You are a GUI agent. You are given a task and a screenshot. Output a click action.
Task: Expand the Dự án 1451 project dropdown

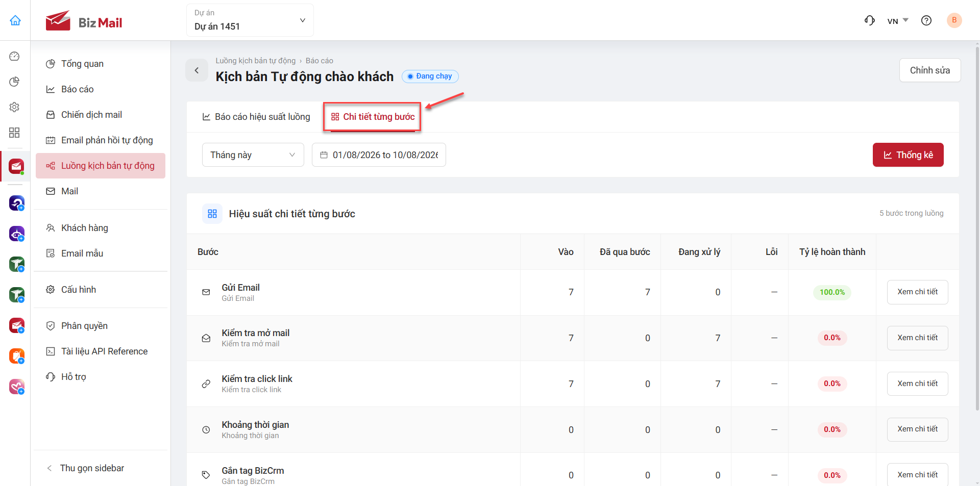250,20
